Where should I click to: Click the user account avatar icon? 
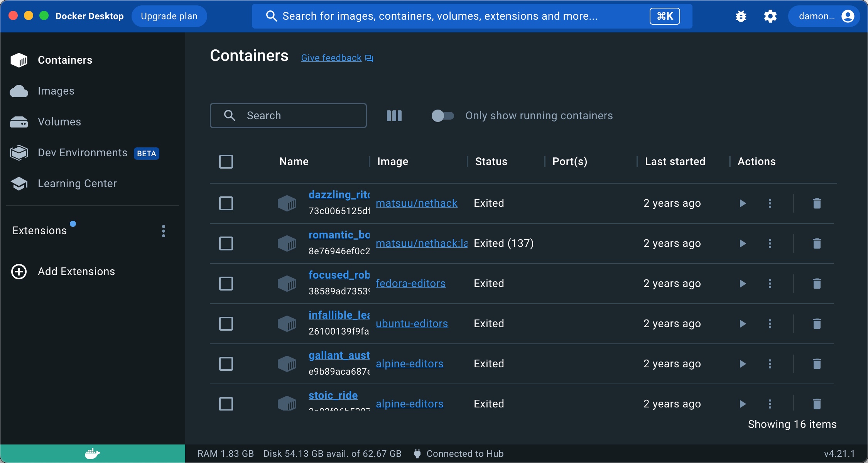pyautogui.click(x=848, y=16)
